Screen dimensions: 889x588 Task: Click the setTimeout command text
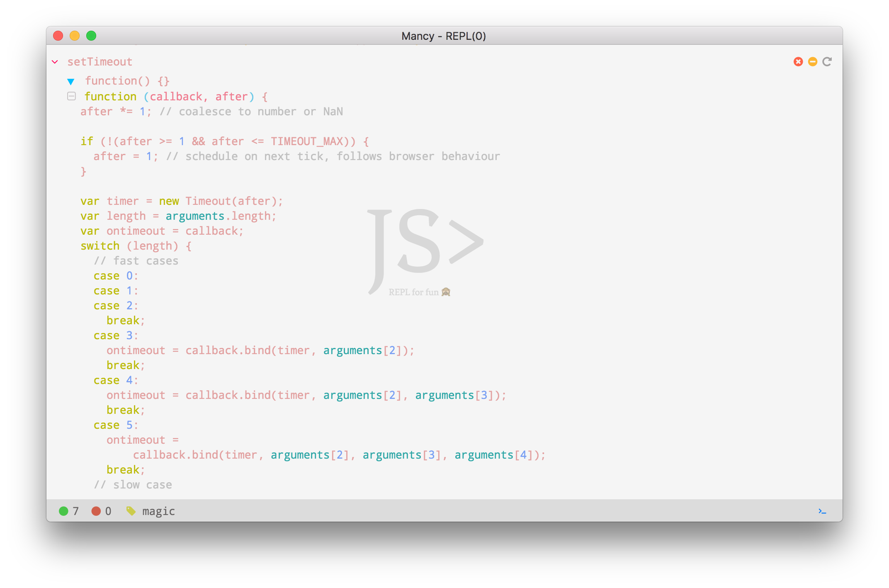100,62
